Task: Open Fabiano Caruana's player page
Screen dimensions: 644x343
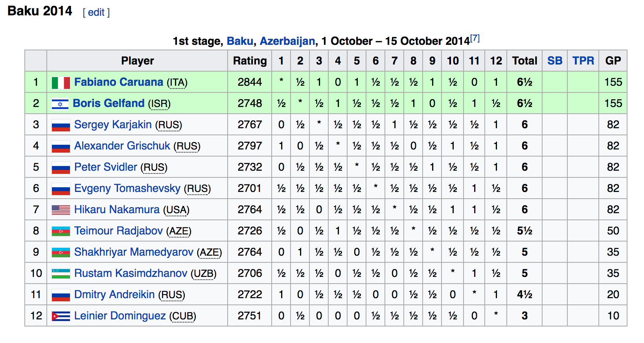Action: click(x=118, y=82)
